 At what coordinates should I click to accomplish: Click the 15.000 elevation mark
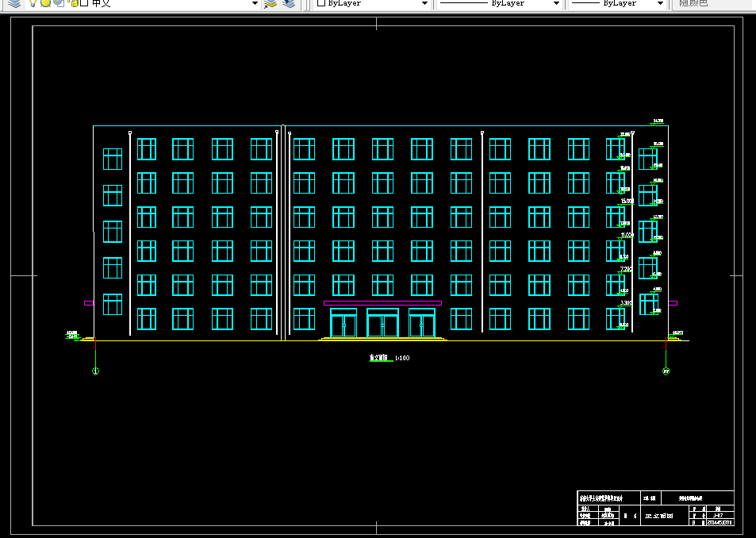(x=627, y=201)
